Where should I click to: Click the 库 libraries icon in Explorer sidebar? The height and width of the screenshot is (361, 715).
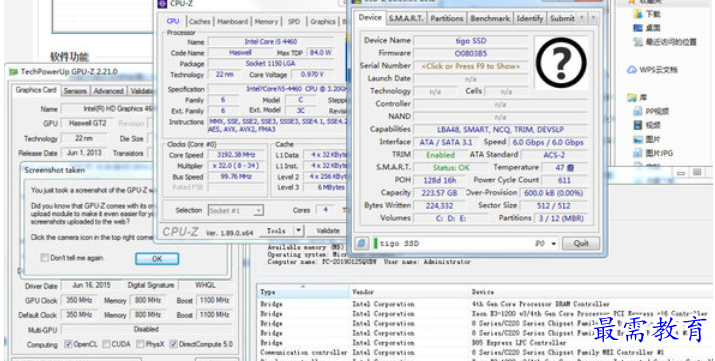[632, 98]
